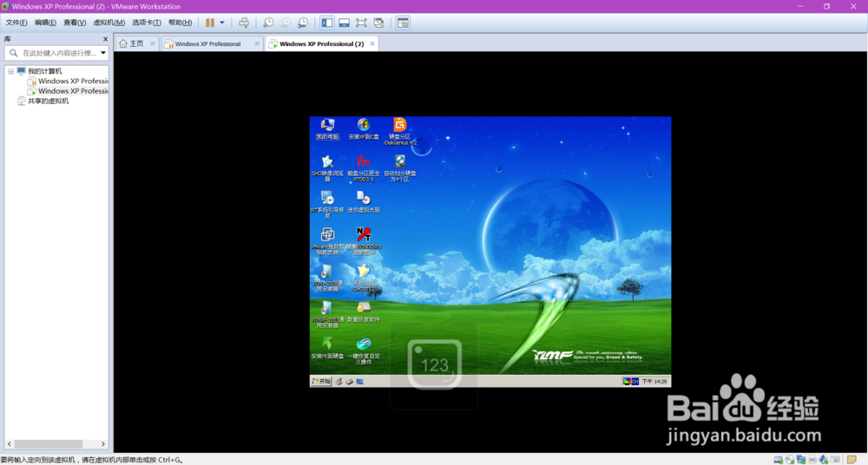
Task: Click the network adapter status icon
Action: 801,460
